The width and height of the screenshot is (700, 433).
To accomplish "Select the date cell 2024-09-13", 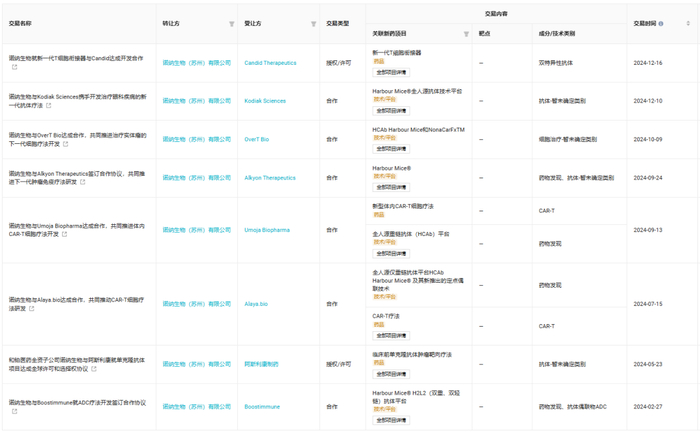I will 648,230.
